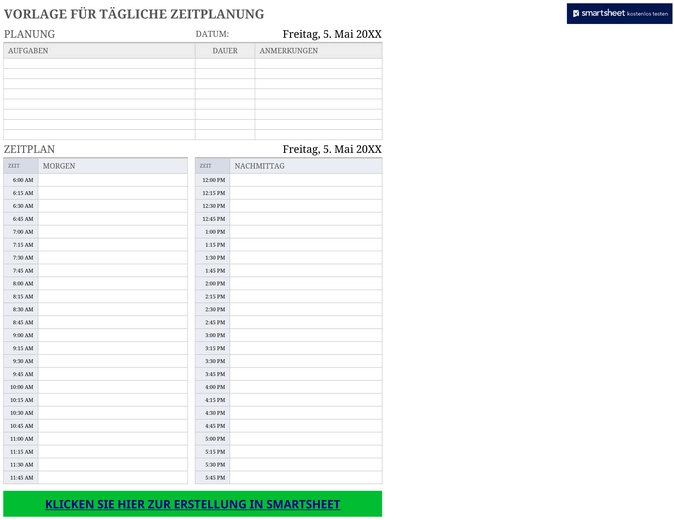
Task: Select the template title heading
Action: (x=134, y=14)
